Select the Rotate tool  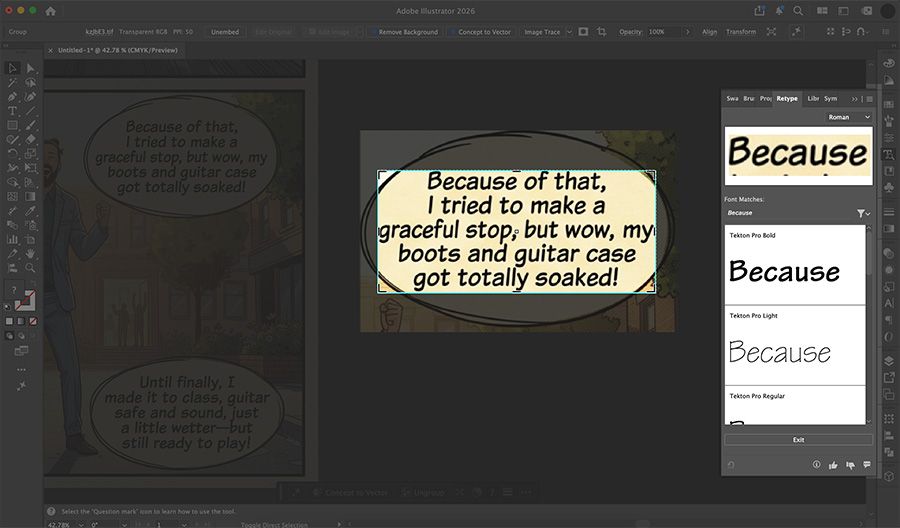12,154
